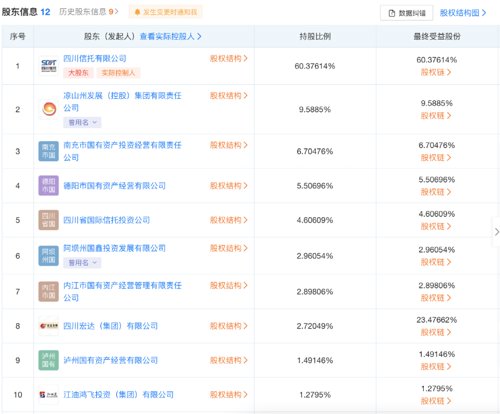Open 江油鸿飞投资（集团）有限公司 link
500x414 pixels.
(x=118, y=395)
